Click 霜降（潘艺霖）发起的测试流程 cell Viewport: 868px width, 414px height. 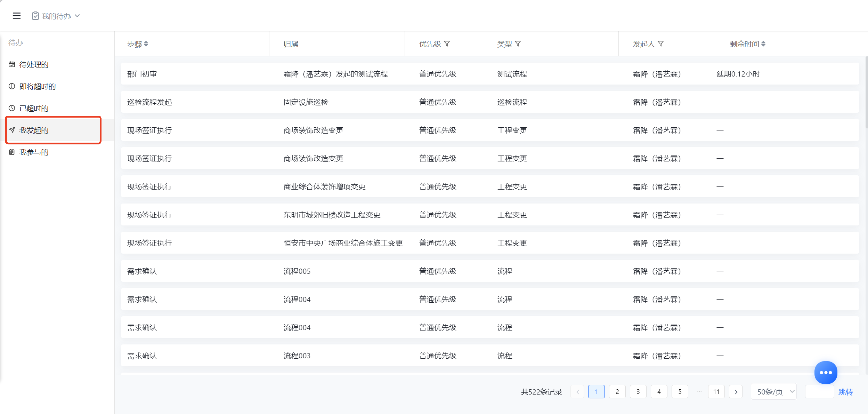point(336,74)
